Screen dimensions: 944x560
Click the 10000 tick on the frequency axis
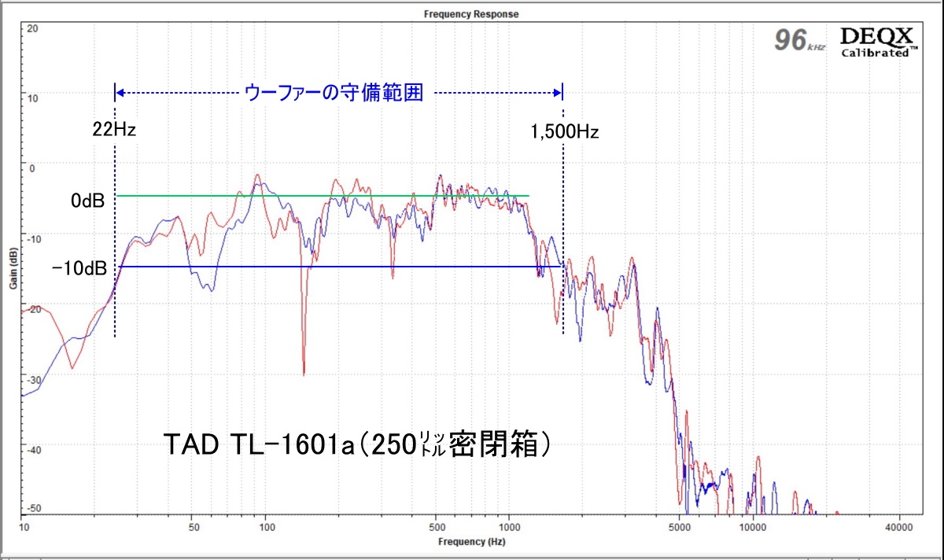[753, 526]
